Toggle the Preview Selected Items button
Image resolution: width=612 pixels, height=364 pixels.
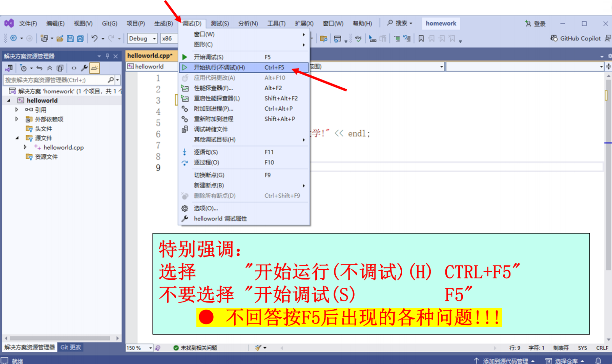pos(95,68)
